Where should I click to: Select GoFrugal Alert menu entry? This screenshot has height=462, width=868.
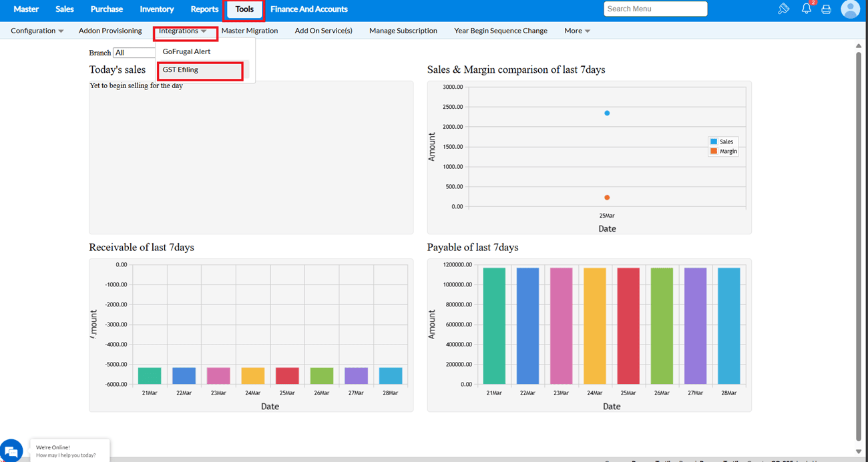(186, 51)
